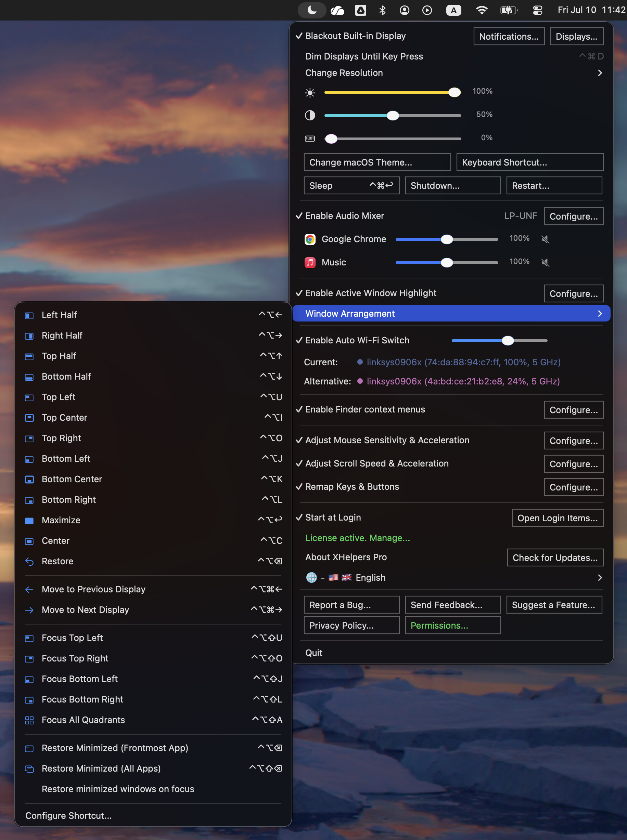The width and height of the screenshot is (627, 840).
Task: Select Top Right window arrangement
Action: [153, 438]
